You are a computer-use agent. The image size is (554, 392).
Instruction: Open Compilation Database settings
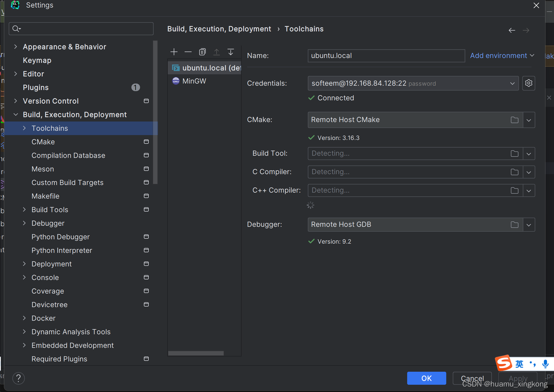pyautogui.click(x=68, y=155)
